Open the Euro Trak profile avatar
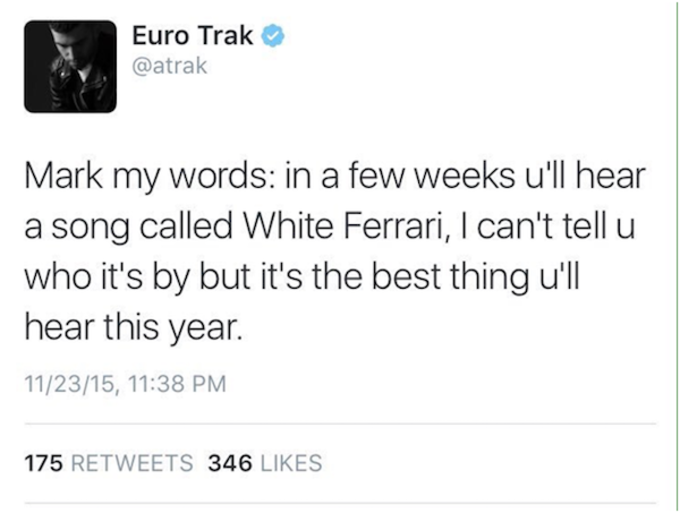The width and height of the screenshot is (680, 513). coord(70,66)
